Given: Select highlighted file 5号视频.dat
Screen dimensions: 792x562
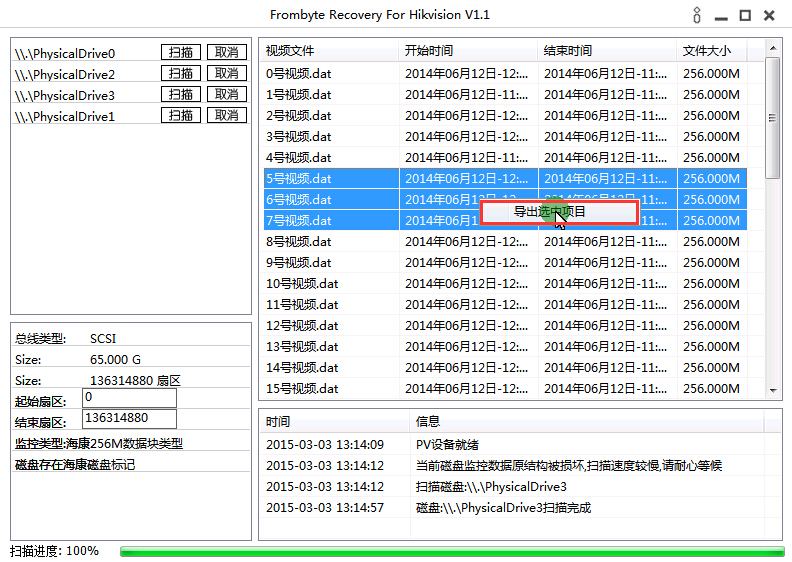Looking at the screenshot, I should (x=299, y=179).
